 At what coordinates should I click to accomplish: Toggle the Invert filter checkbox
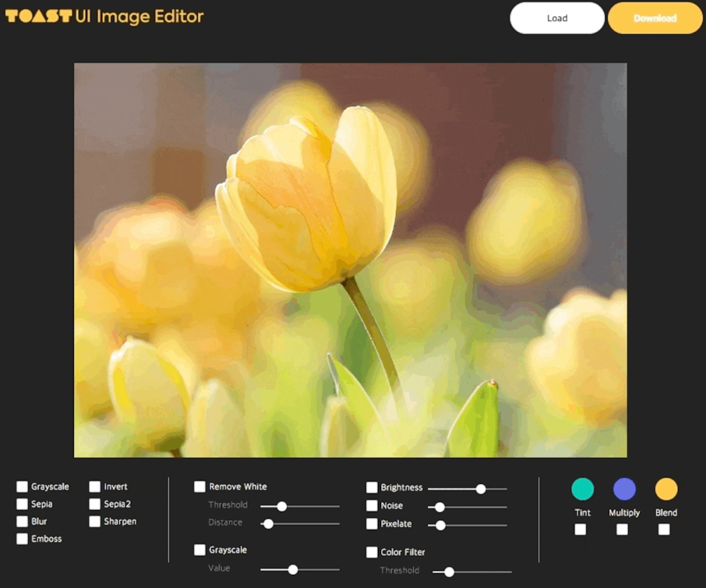click(x=95, y=487)
